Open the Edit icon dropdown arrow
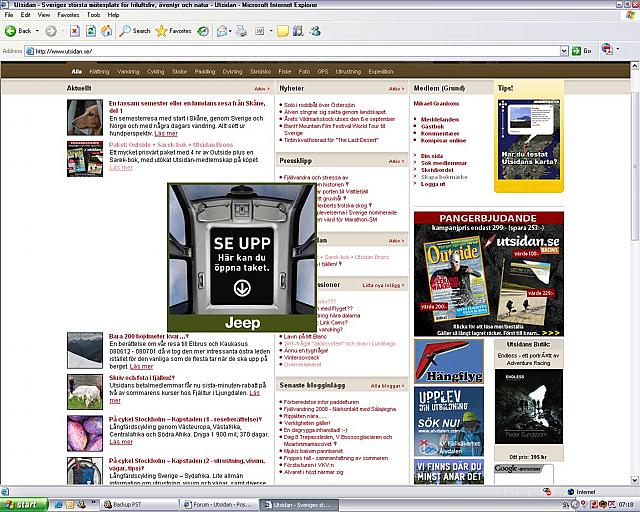640x512 pixels. tap(271, 31)
